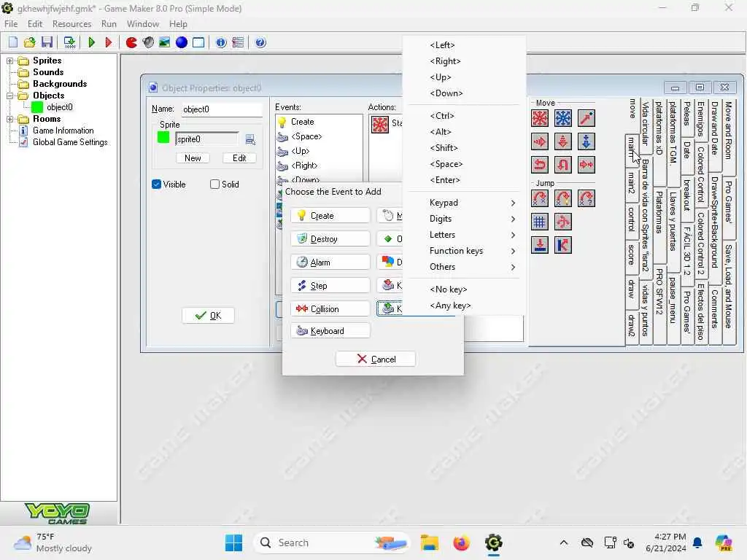This screenshot has height=560, width=747.
Task: Create a standalone executable from toolbar
Action: point(69,42)
